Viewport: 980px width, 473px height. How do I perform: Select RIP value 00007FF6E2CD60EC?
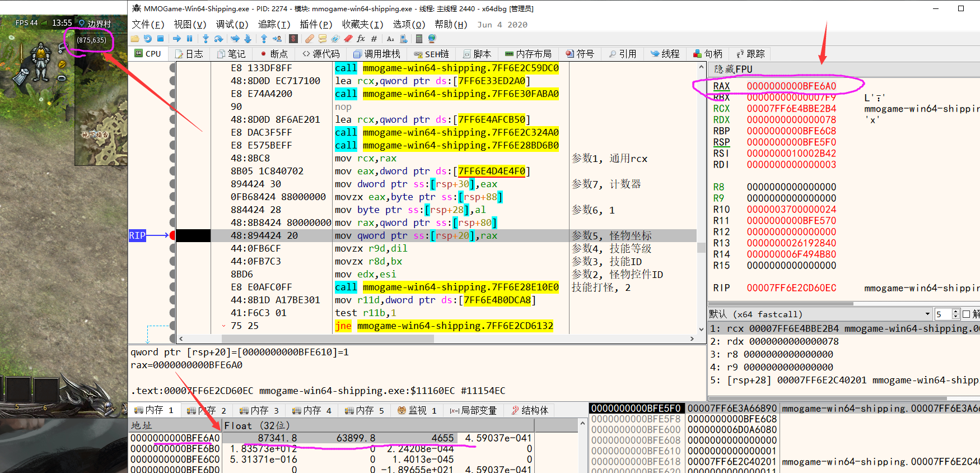(791, 288)
